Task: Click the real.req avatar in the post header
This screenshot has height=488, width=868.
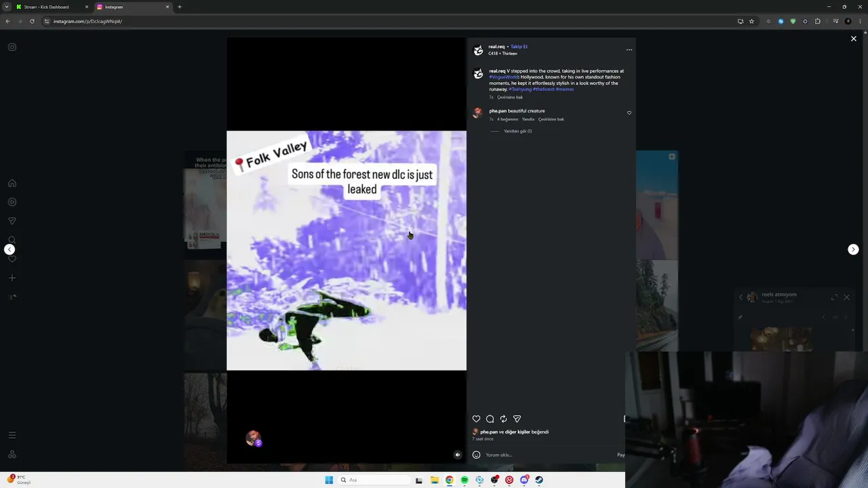Action: (x=478, y=50)
